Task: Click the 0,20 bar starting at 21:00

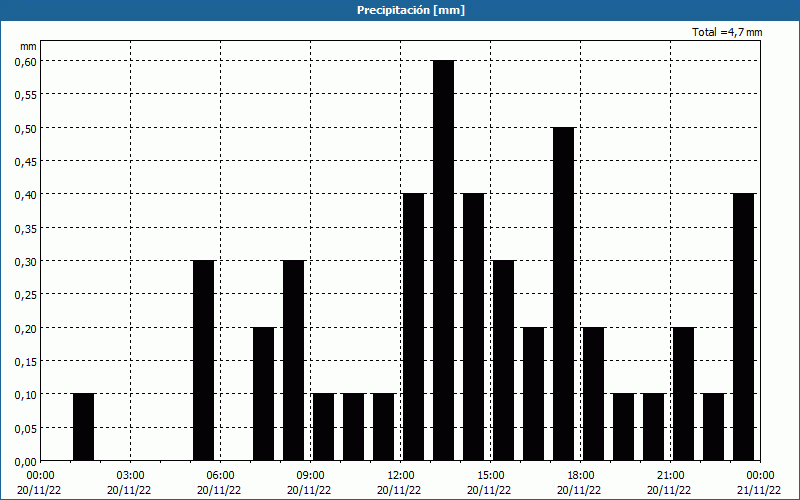Action: (x=684, y=394)
